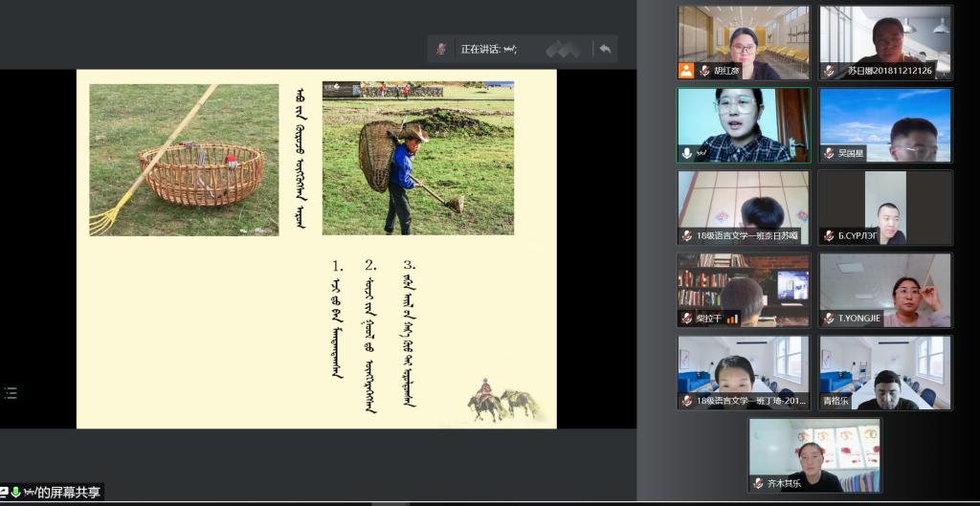Click the wicker basket and rake photo

184,160
